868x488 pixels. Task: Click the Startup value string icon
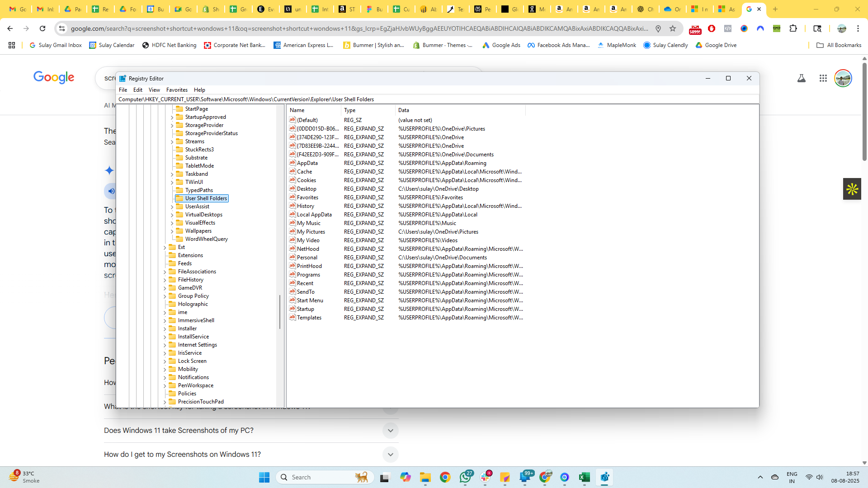click(292, 309)
